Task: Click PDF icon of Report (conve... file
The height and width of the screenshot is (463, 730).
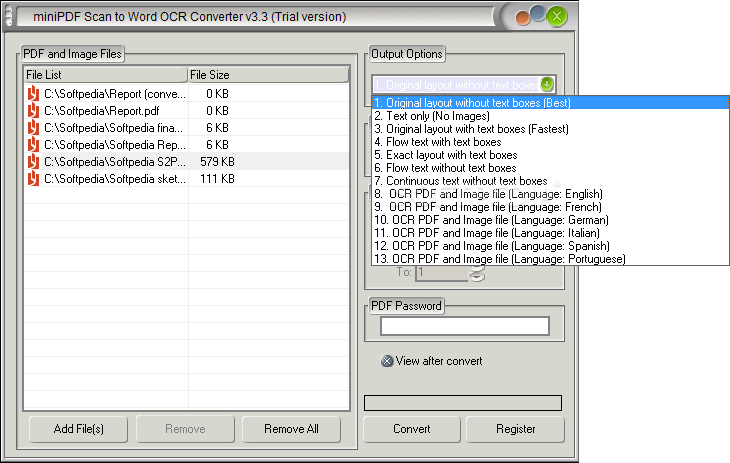Action: coord(33,94)
